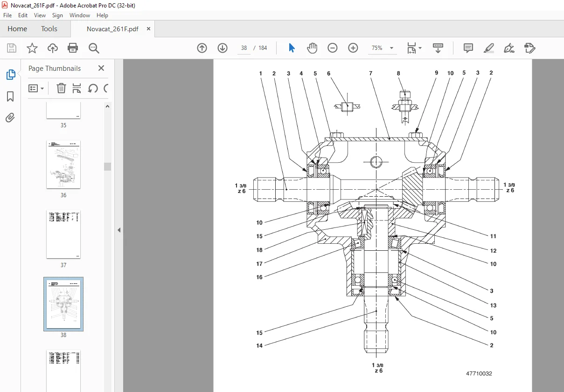This screenshot has height=392, width=564.
Task: Click the page number input field
Action: click(244, 48)
